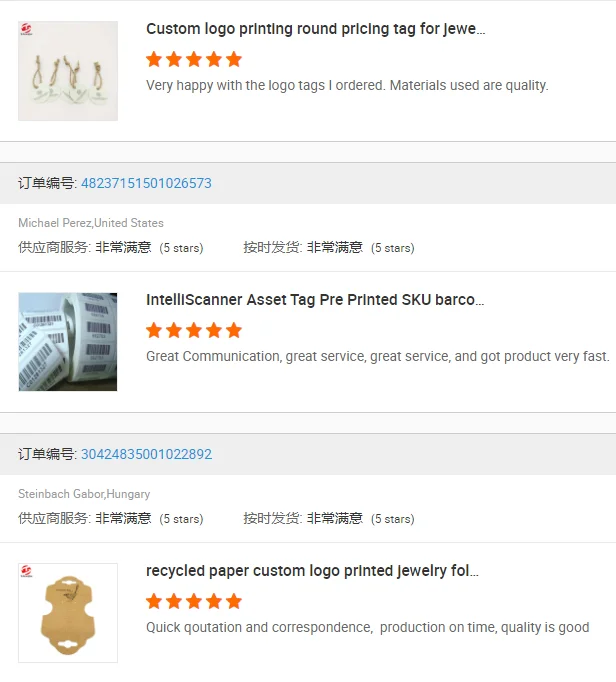This screenshot has width=616, height=682.
Task: Open the round pricing tag product thumbnail
Action: 68,71
